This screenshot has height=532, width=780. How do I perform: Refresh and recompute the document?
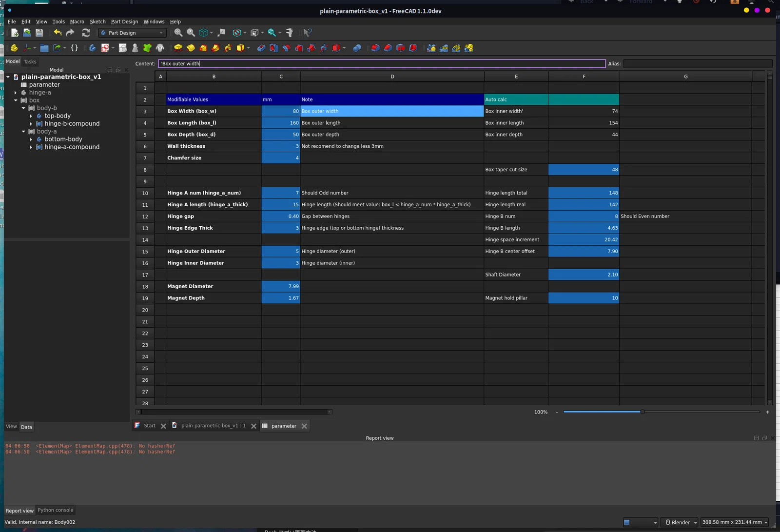tap(86, 33)
